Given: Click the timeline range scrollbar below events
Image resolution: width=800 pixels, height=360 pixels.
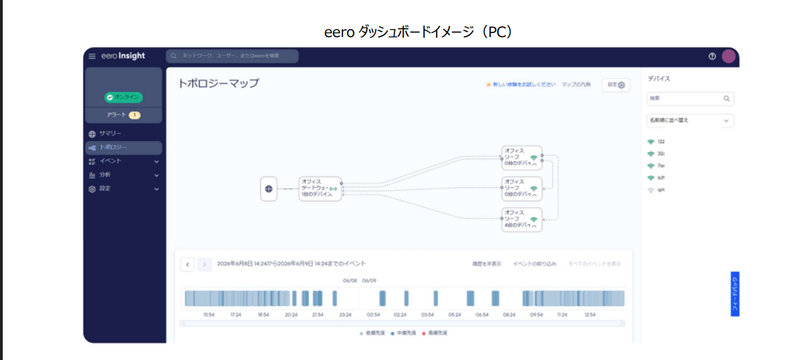Looking at the screenshot, I should point(403,323).
